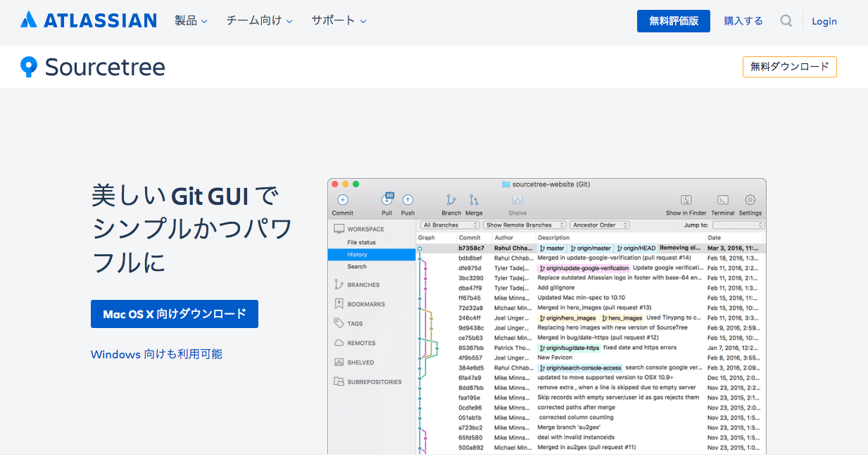The height and width of the screenshot is (466, 868).
Task: Change sorting via Ancestor Order dropdown
Action: 599,225
